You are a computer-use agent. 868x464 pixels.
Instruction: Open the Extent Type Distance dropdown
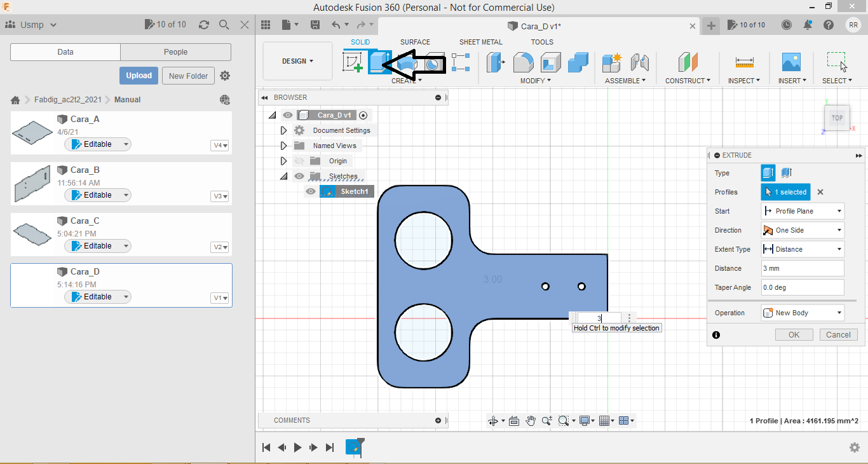(x=803, y=249)
